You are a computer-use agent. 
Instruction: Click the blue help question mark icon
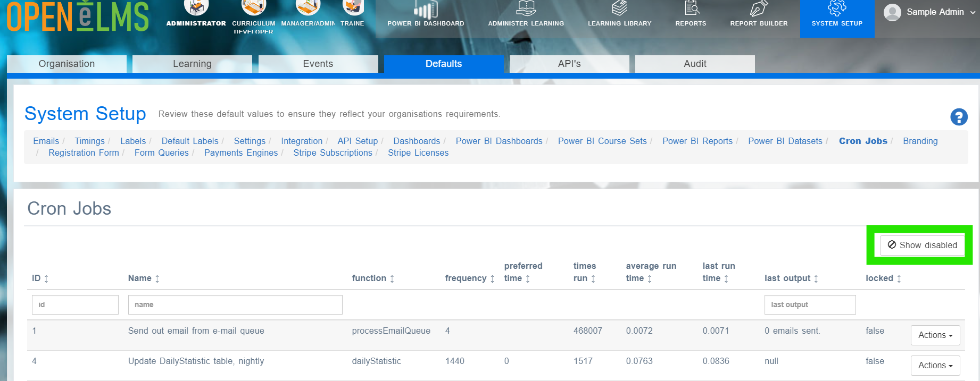959,117
